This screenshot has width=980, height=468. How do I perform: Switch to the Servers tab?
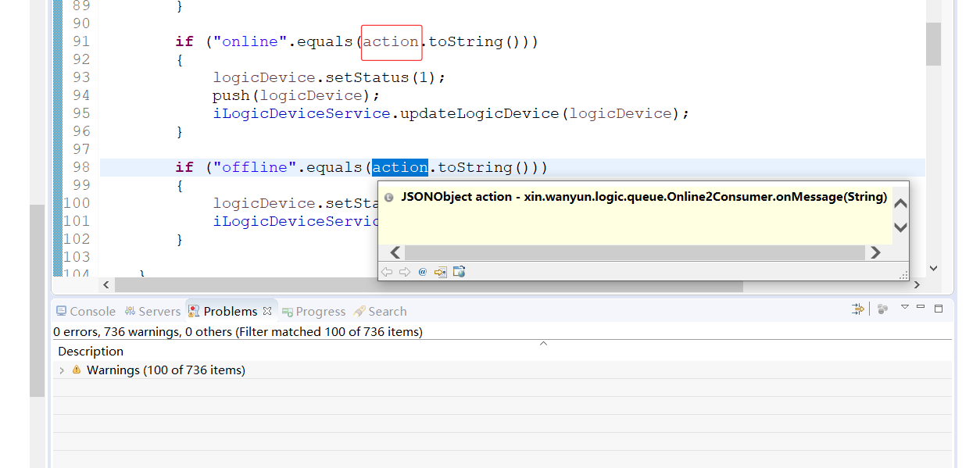tap(152, 311)
